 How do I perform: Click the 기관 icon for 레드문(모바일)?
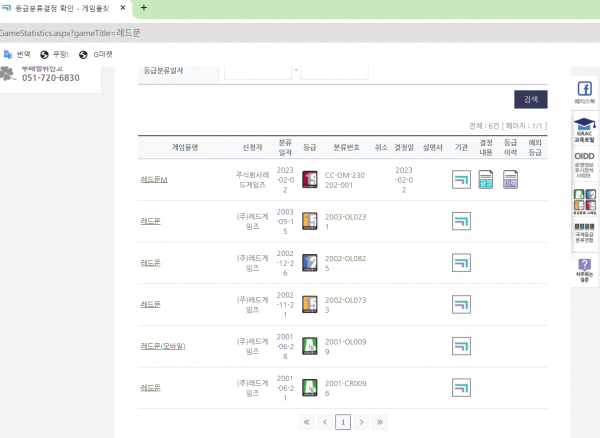pyautogui.click(x=461, y=347)
